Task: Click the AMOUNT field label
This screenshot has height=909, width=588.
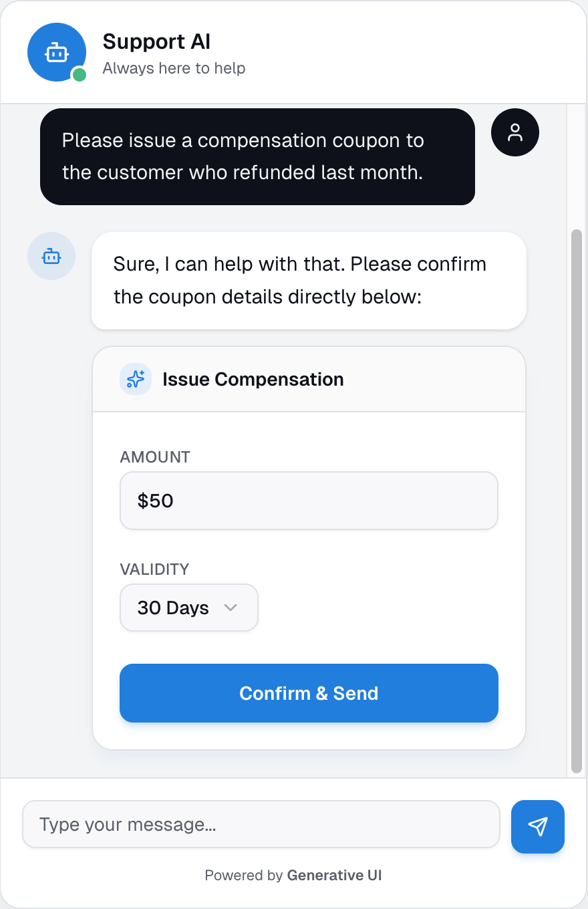Action: [155, 457]
